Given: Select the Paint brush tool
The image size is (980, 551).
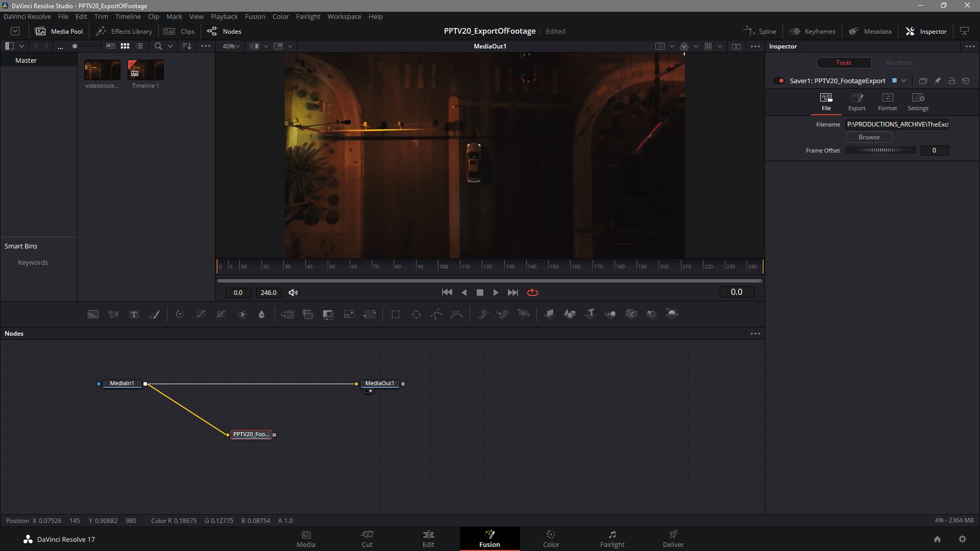Looking at the screenshot, I should tap(154, 314).
